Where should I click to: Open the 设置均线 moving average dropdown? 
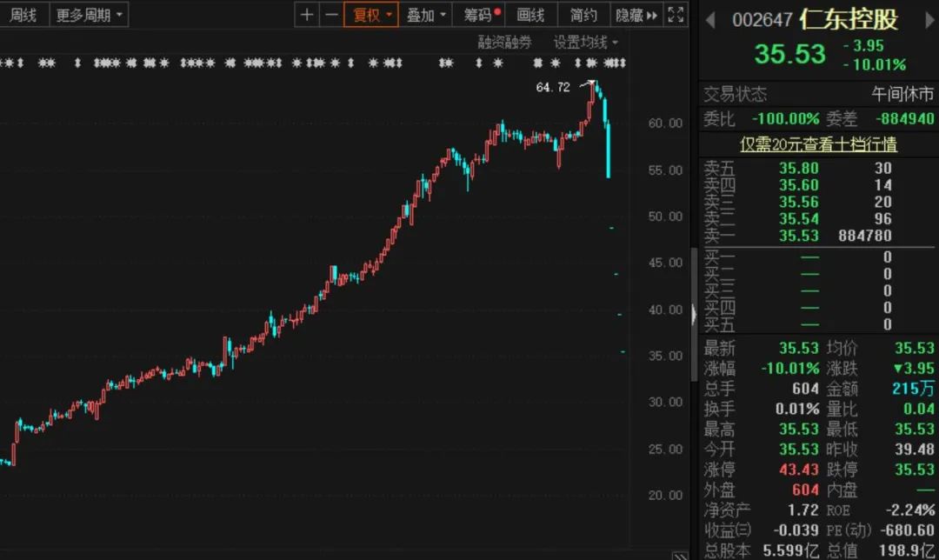pyautogui.click(x=586, y=42)
